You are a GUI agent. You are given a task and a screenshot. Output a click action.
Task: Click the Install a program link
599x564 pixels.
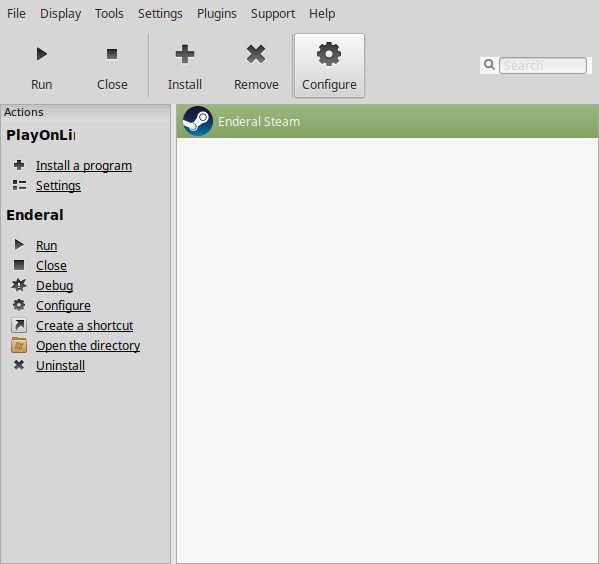point(84,165)
